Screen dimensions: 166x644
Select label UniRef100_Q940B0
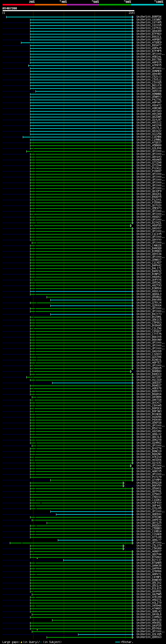(149, 74)
